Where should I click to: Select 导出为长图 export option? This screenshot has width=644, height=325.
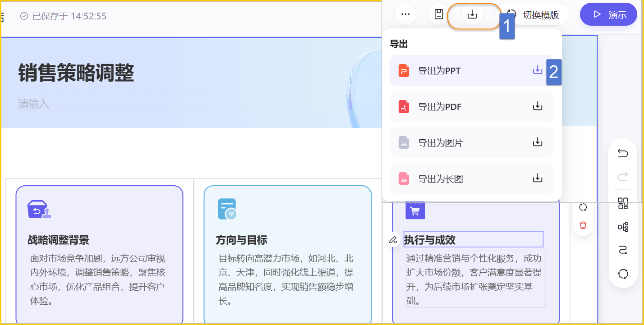tap(472, 179)
